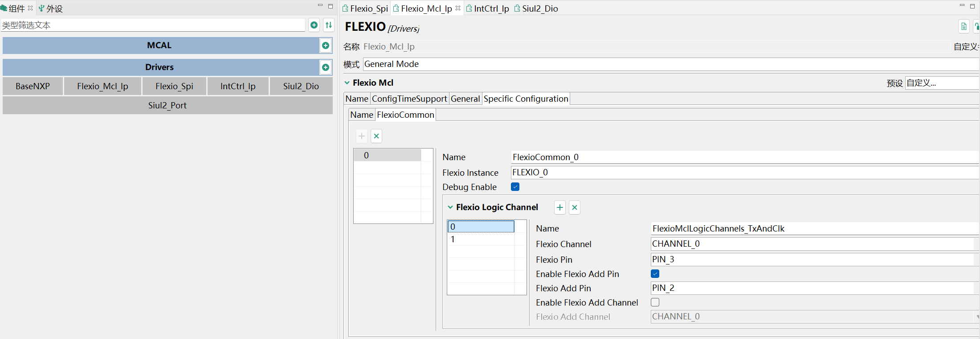The height and width of the screenshot is (339, 980).
Task: Remove the selected Flexio Logic Channel
Action: [575, 207]
